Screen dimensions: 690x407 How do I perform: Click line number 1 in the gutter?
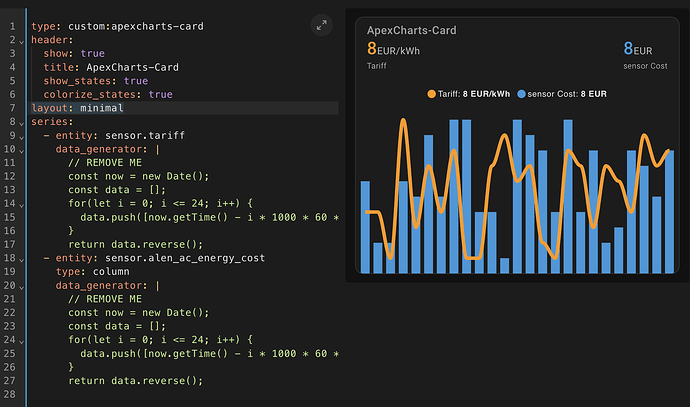point(12,26)
